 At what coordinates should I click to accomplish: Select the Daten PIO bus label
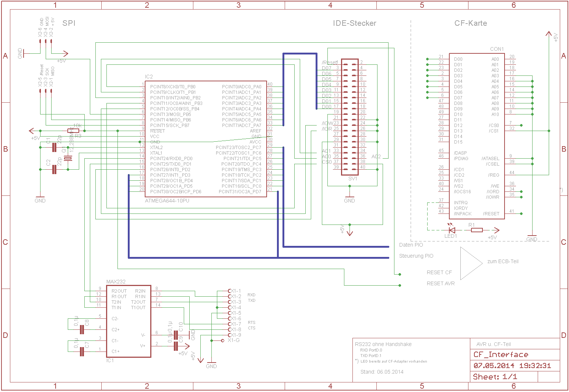411,245
